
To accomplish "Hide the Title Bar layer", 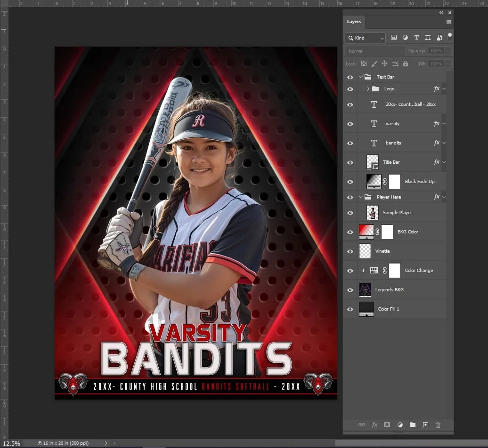I will 350,162.
